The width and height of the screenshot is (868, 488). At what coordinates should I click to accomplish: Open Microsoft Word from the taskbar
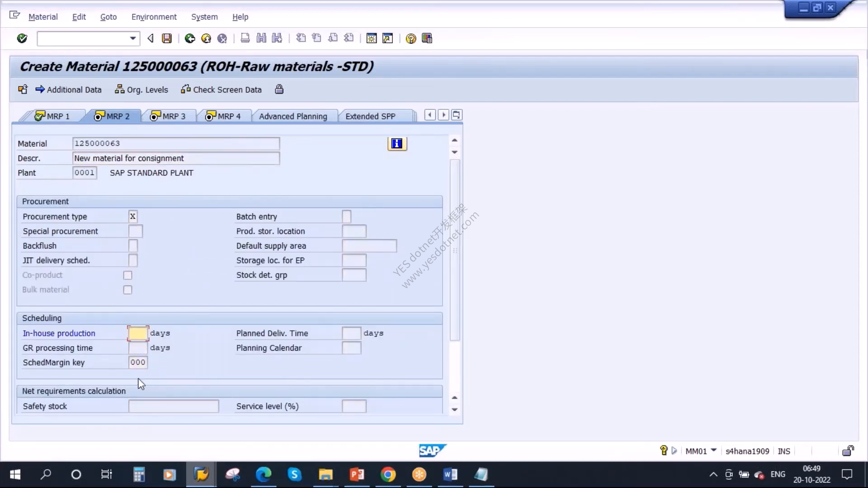click(x=450, y=474)
